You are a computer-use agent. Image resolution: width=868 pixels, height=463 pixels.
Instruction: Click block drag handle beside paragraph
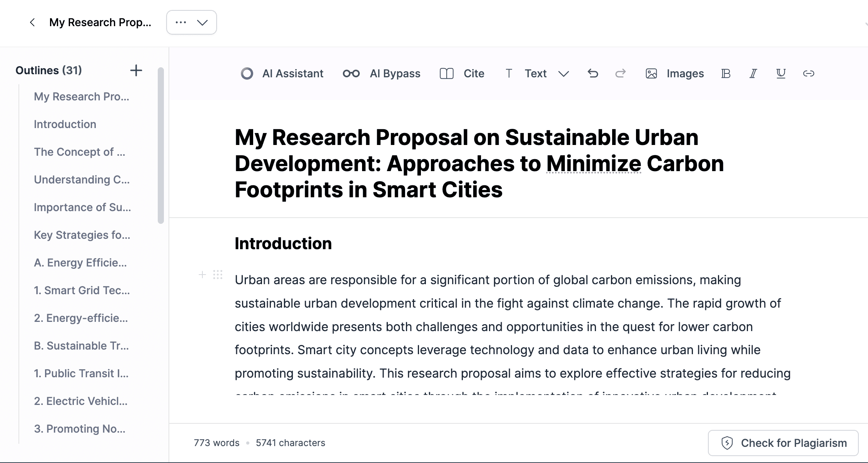click(218, 275)
